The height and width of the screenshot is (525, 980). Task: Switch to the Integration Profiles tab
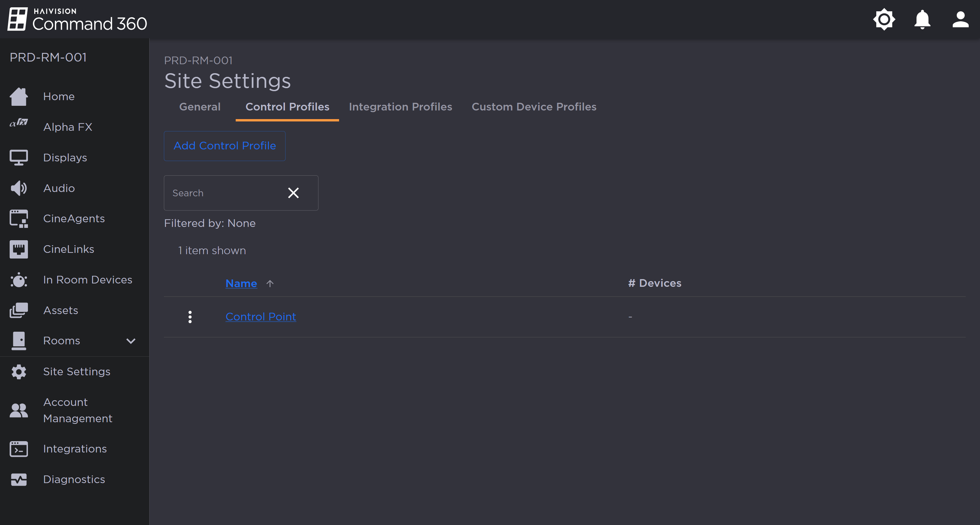(400, 106)
